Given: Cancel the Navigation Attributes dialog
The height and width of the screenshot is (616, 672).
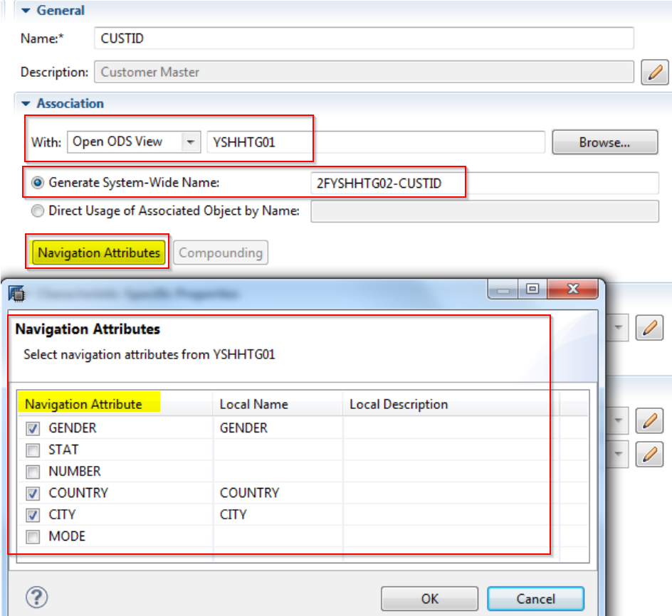Looking at the screenshot, I should pos(536,598).
